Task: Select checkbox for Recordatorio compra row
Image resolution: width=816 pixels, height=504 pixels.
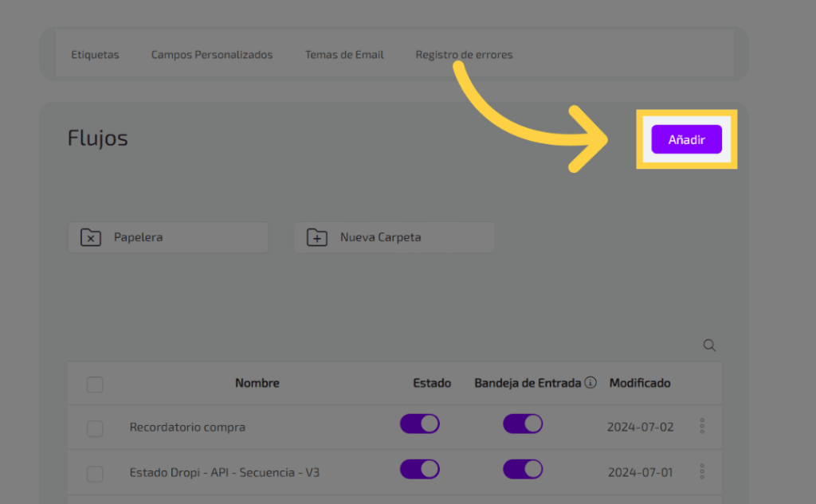Action: tap(95, 429)
